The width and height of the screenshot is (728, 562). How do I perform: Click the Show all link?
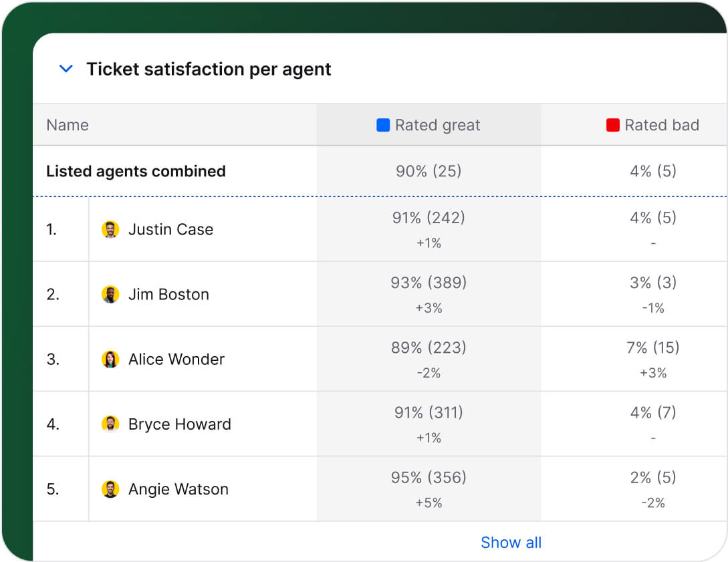click(511, 542)
